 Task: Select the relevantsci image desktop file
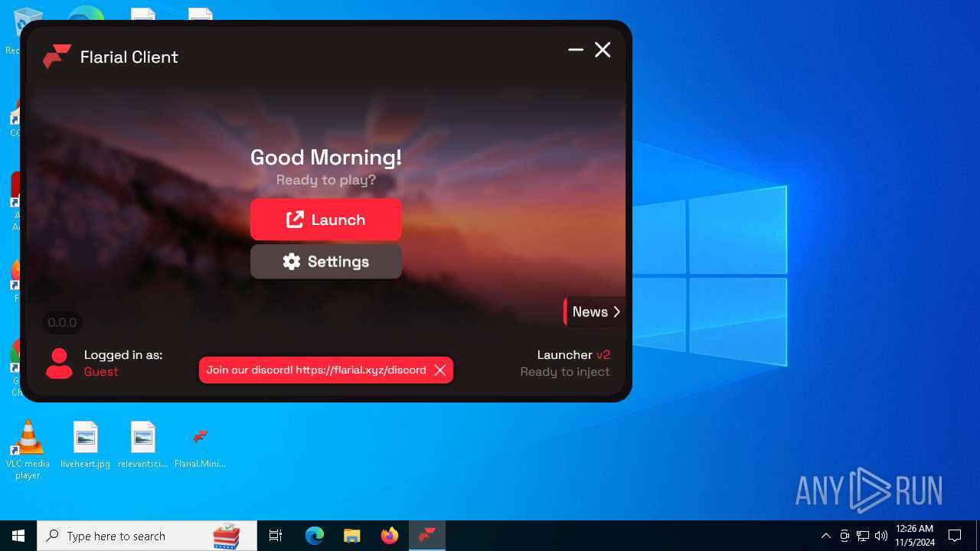(x=142, y=445)
